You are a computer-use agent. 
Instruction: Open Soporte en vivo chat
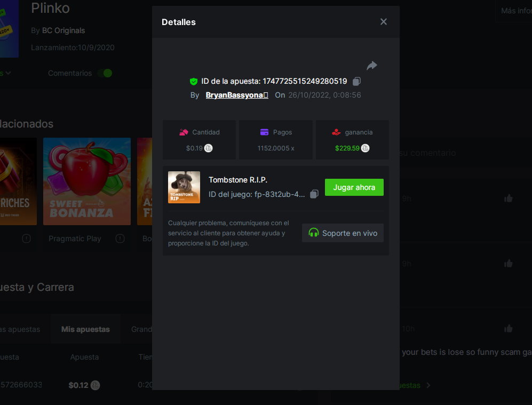pyautogui.click(x=343, y=233)
